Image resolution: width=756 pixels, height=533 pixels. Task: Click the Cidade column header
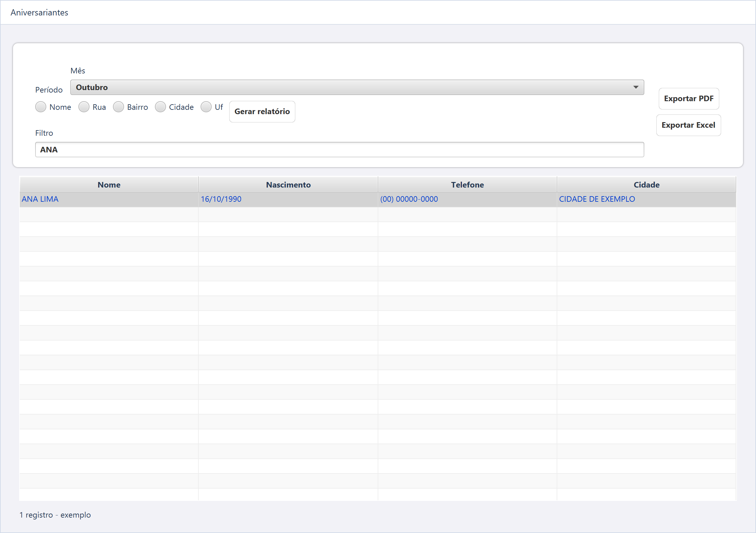coord(646,185)
